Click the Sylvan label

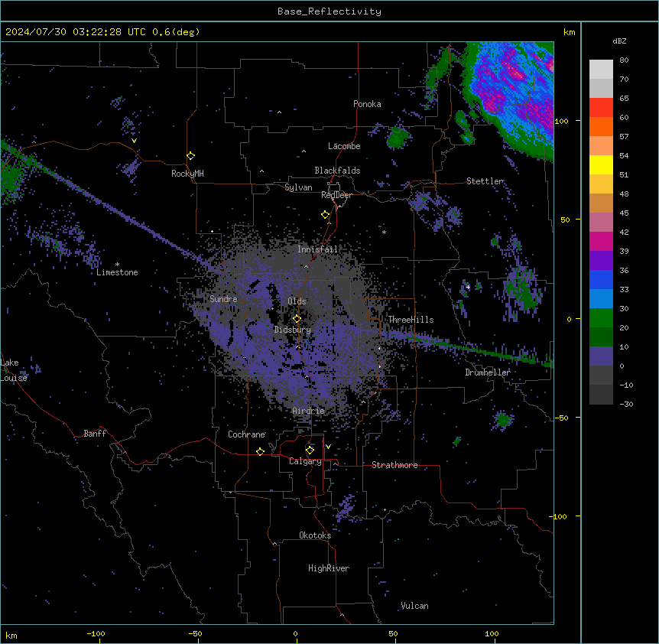coord(298,187)
